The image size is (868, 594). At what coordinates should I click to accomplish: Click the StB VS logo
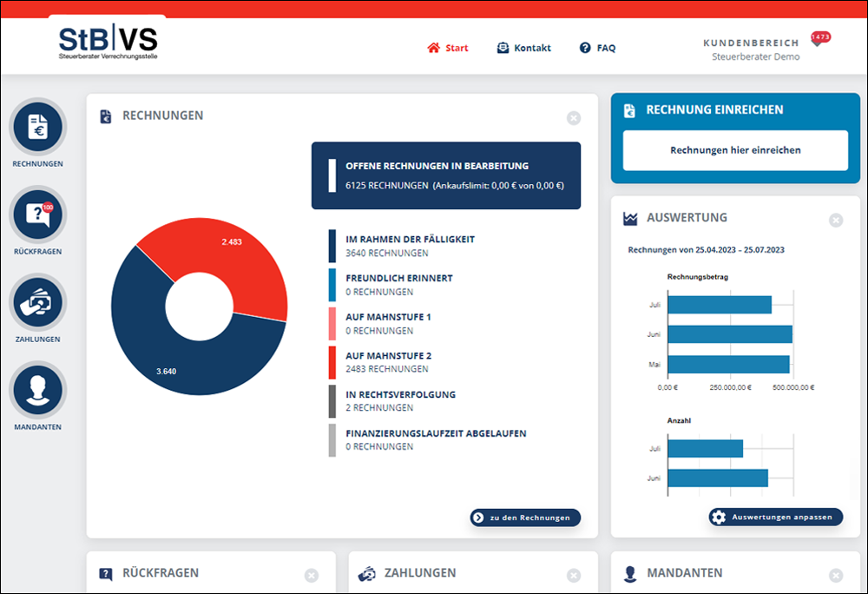(108, 42)
